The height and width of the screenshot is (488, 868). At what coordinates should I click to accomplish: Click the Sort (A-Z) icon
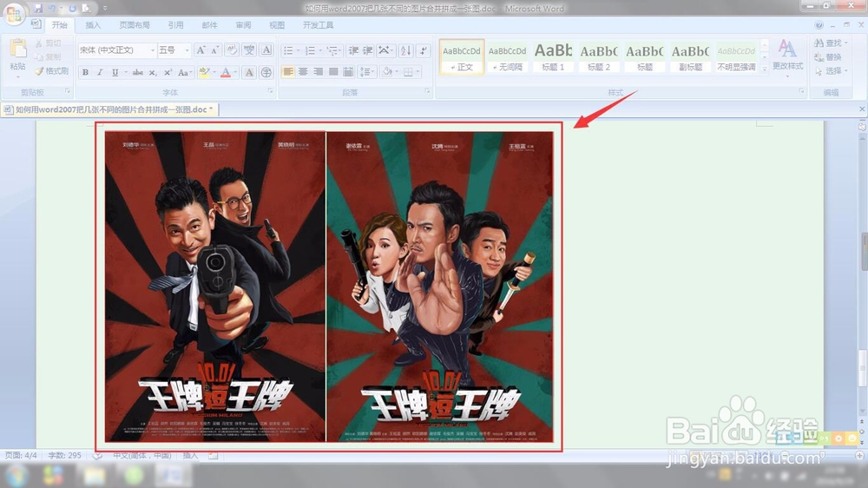[405, 50]
